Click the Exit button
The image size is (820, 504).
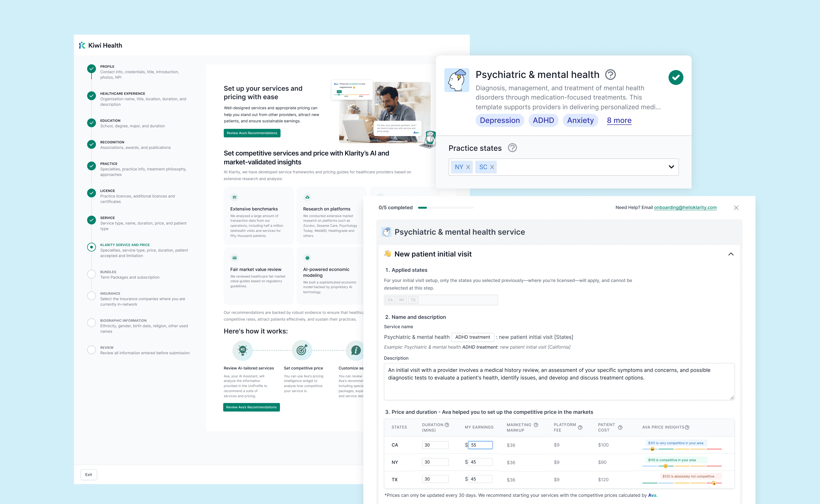[89, 475]
